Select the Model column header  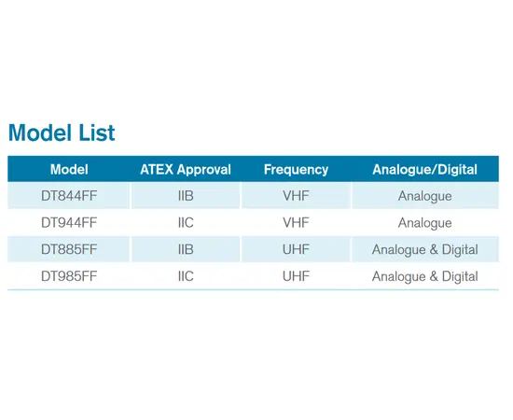click(x=69, y=170)
